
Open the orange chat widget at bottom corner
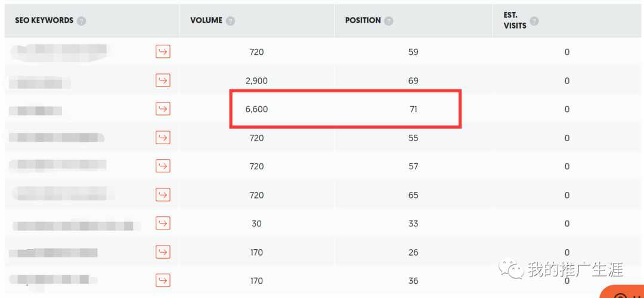pos(622,292)
